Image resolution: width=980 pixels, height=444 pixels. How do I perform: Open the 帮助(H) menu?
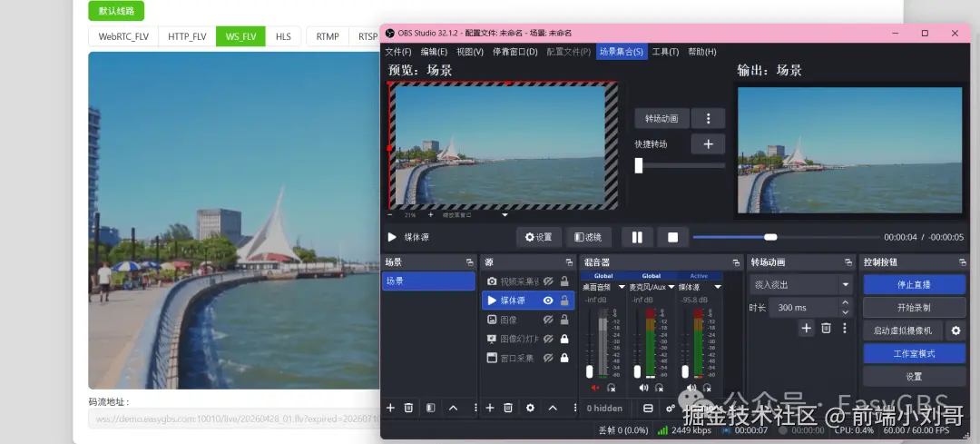coord(701,52)
